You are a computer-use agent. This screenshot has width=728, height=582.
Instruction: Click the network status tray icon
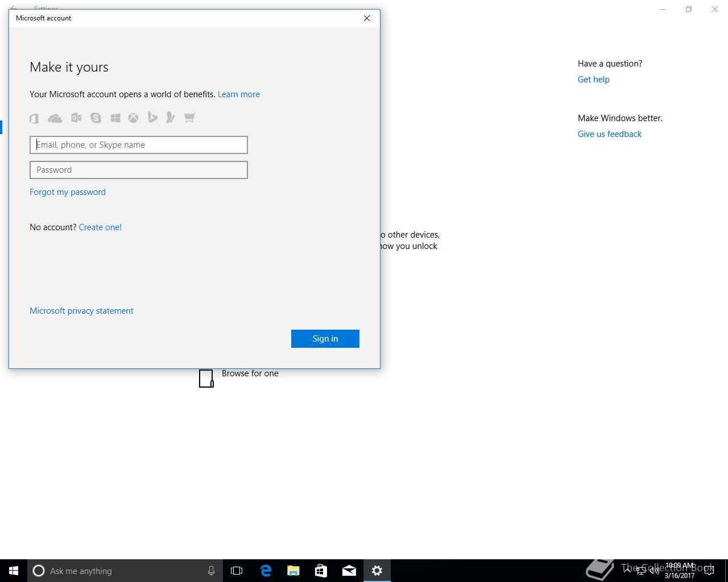pos(641,571)
